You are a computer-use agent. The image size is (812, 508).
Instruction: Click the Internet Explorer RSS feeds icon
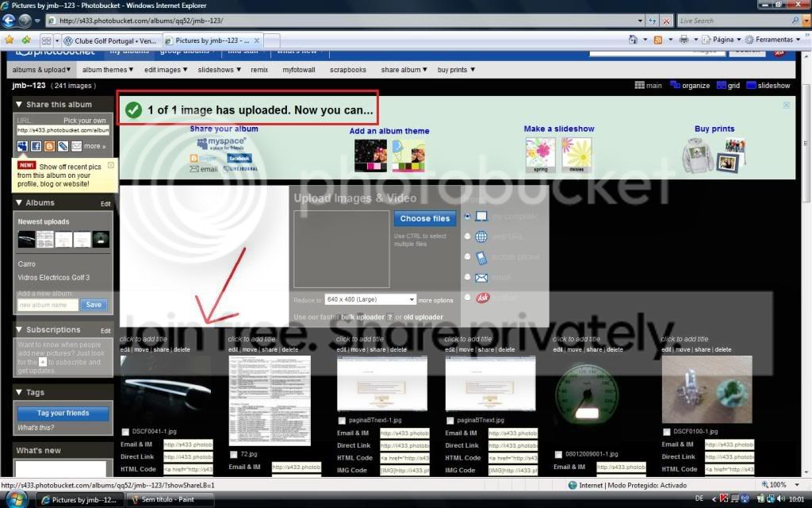click(x=657, y=40)
